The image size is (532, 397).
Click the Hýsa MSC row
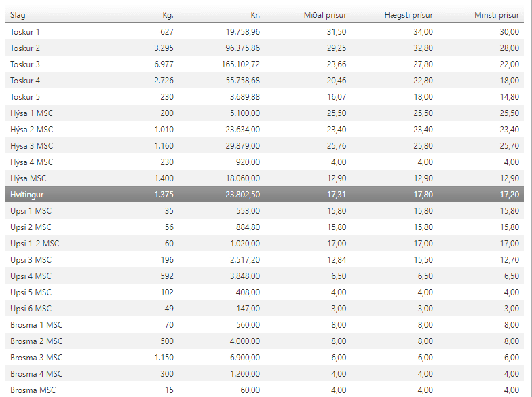tap(265, 178)
